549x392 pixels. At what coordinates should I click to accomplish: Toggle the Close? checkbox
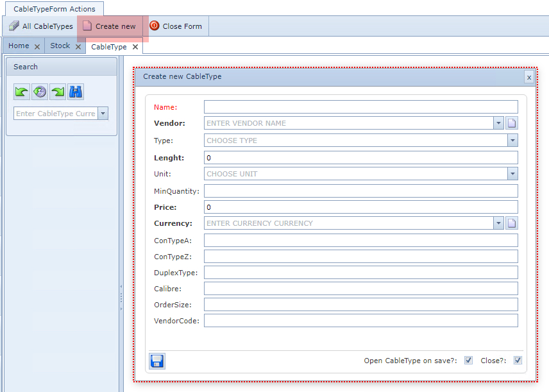point(518,361)
